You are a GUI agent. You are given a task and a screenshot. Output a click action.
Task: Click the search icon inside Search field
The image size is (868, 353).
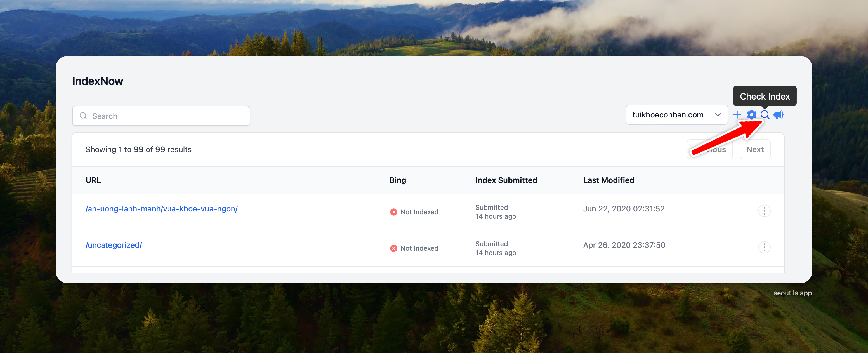[83, 116]
